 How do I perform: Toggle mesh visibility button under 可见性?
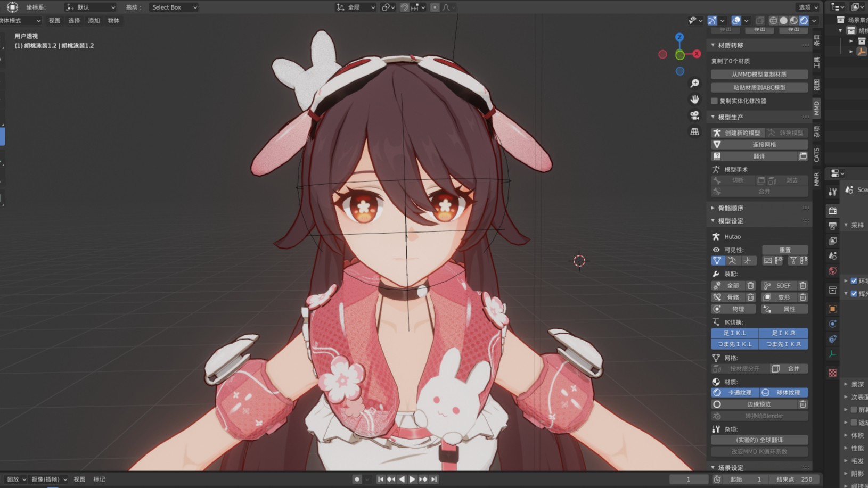pos(717,261)
